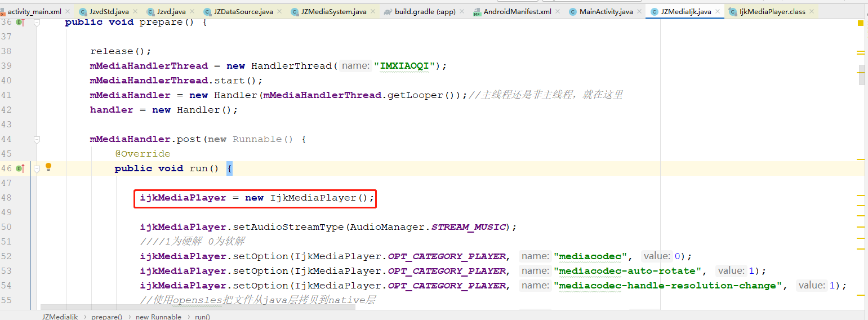Close the build.gradle (:app) tab
This screenshot has width=868, height=320.
pos(462,11)
